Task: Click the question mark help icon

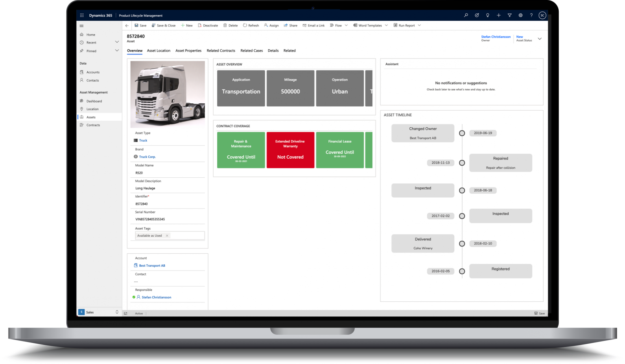Action: click(531, 15)
